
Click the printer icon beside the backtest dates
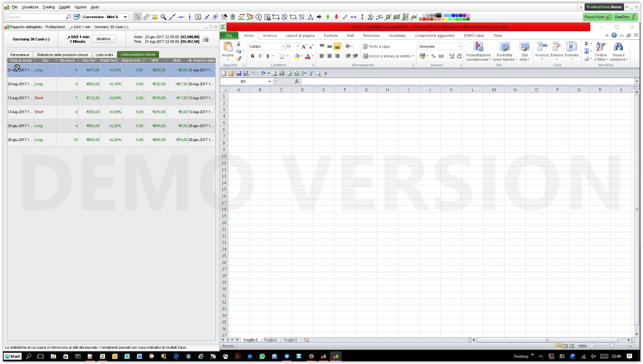point(206,39)
